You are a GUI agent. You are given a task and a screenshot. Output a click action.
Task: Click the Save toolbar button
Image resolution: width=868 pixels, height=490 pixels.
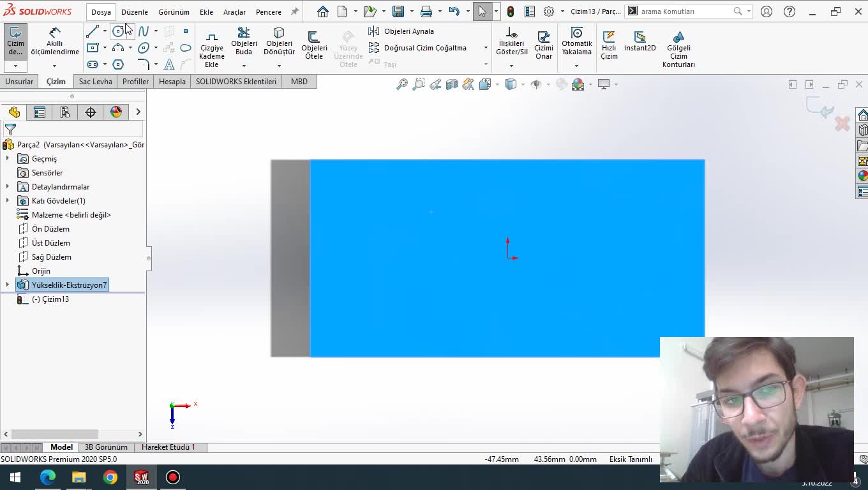pos(398,11)
